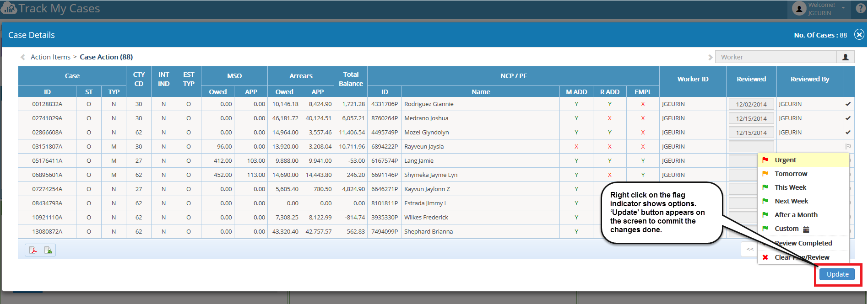The image size is (868, 304).
Task: Click the Case Action (88) breadcrumb
Action: [106, 57]
